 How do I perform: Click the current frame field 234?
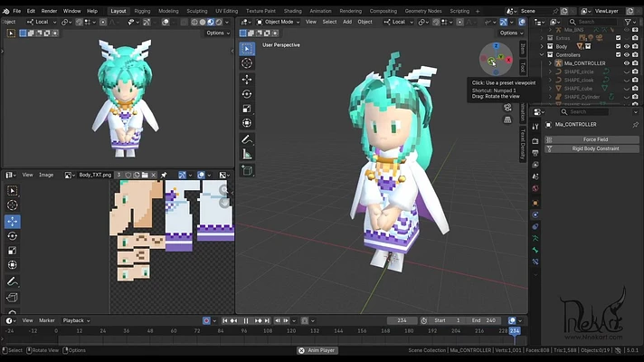tap(402, 320)
